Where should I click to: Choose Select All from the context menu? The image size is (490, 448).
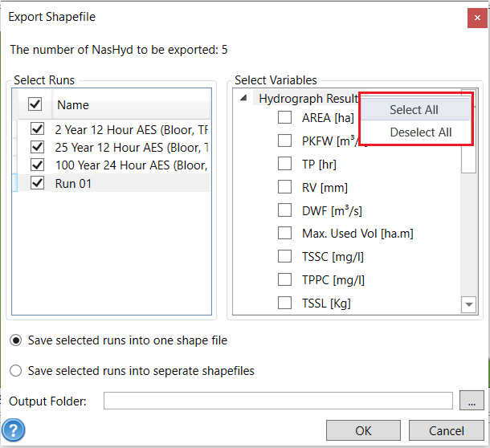pos(414,110)
